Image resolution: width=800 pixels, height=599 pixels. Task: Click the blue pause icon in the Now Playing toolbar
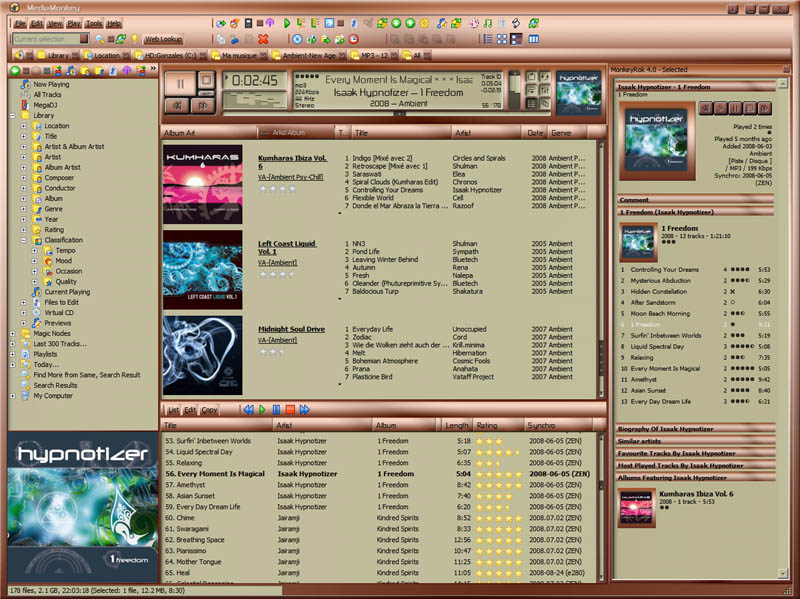pyautogui.click(x=276, y=410)
